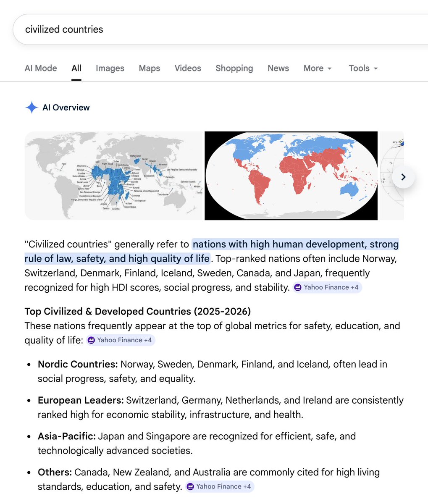Click the European Leaders bullet label
This screenshot has height=504, width=428.
tap(81, 400)
